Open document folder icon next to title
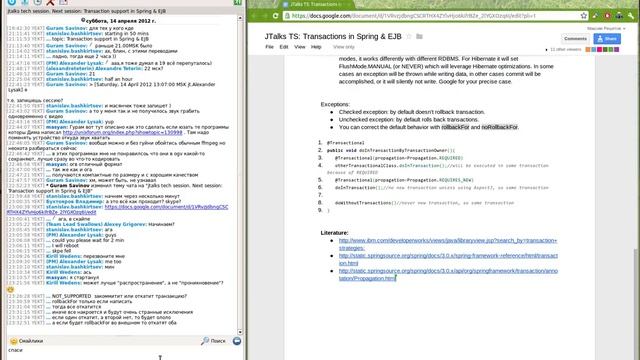The width and height of the screenshot is (640, 360). coord(419,36)
